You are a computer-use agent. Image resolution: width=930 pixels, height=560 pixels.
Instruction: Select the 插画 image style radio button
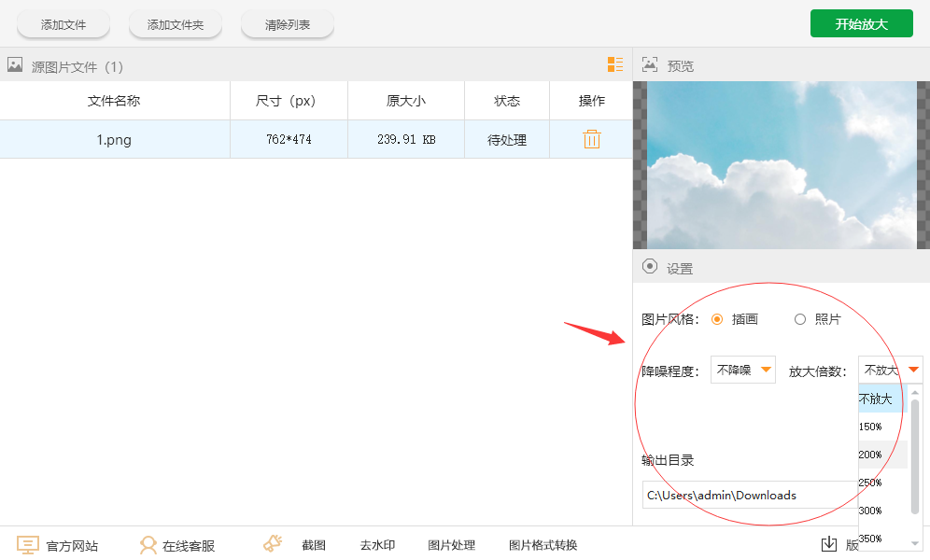coord(717,319)
